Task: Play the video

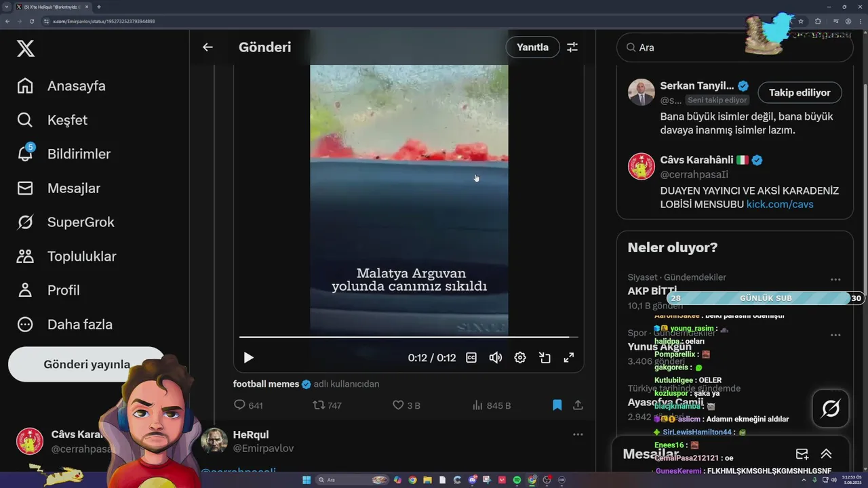Action: pyautogui.click(x=248, y=358)
